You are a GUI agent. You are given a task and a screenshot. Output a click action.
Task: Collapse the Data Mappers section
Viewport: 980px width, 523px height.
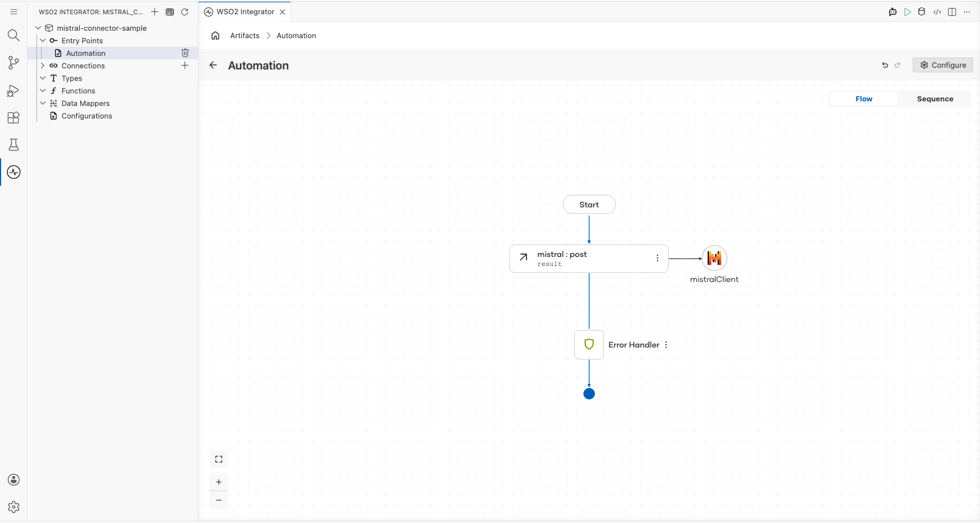point(43,103)
